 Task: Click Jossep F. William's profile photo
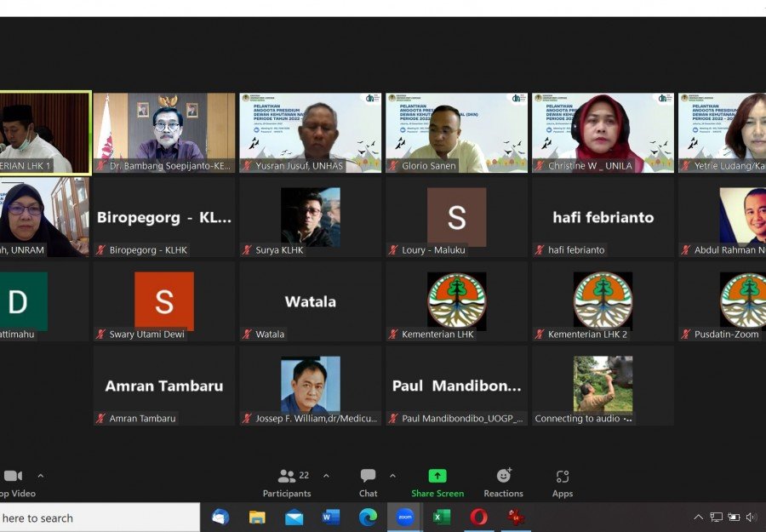(x=310, y=385)
